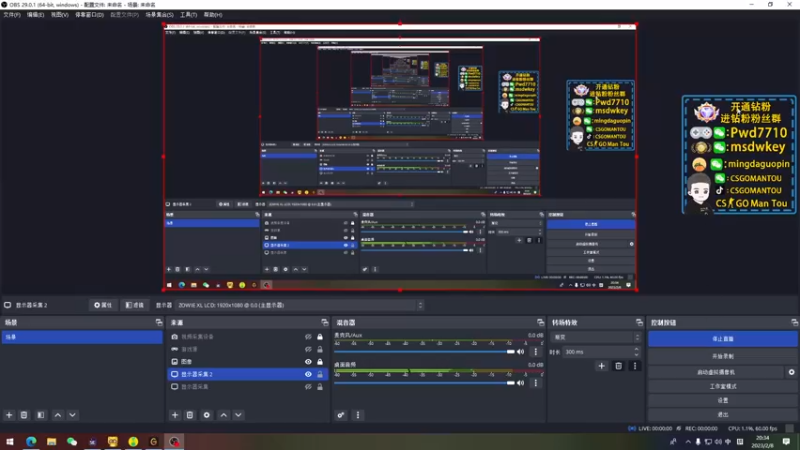Toggle visibility of game capture source
This screenshot has width=800, height=450.
coord(308,349)
